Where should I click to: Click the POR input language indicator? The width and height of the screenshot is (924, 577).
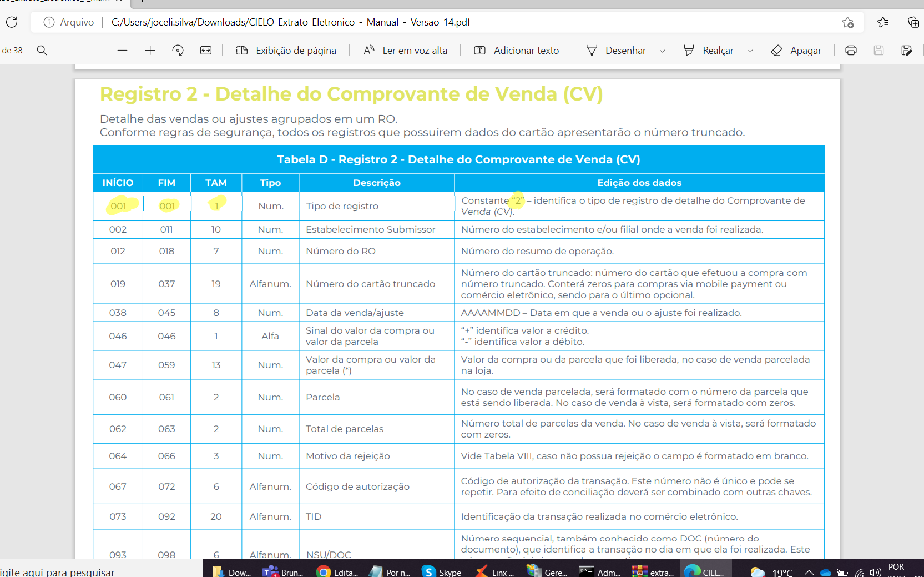tap(896, 567)
